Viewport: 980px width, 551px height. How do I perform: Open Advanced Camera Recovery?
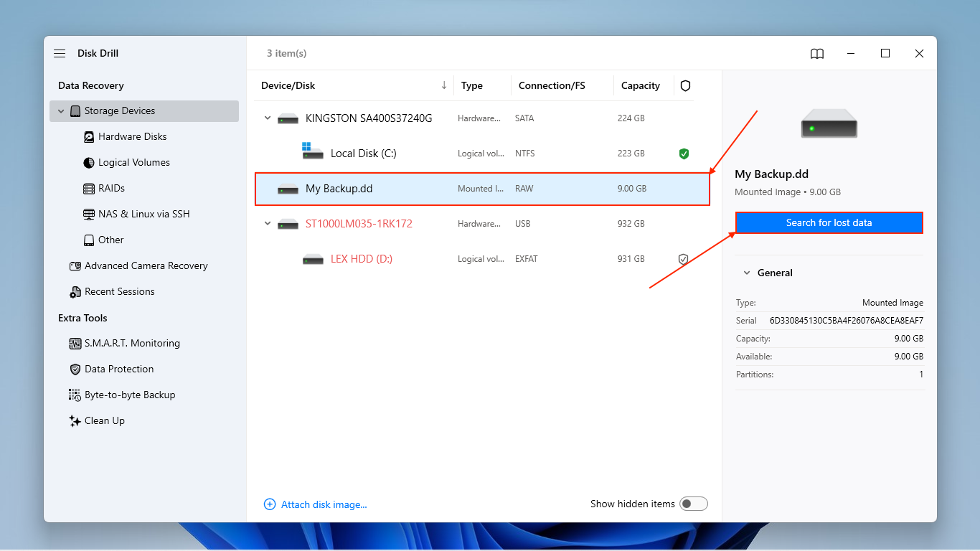point(144,265)
